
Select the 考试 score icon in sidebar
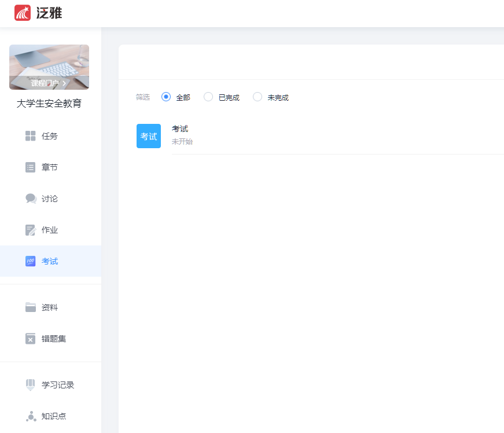[x=31, y=261]
